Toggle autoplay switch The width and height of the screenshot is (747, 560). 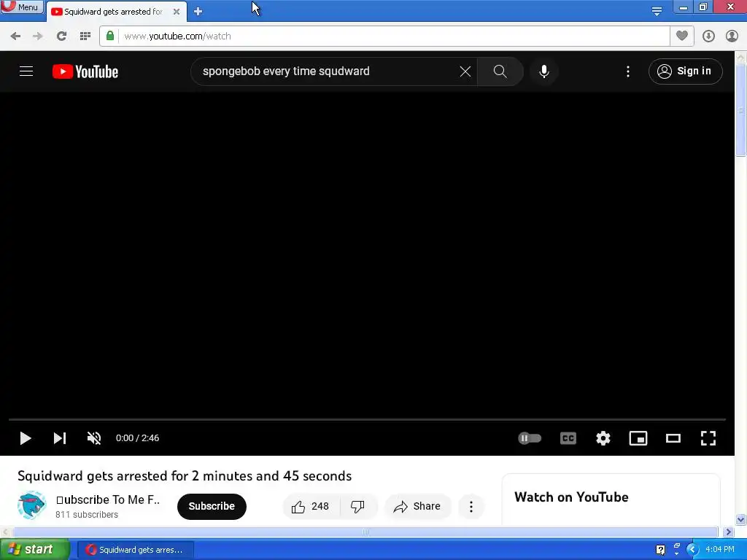coord(530,438)
